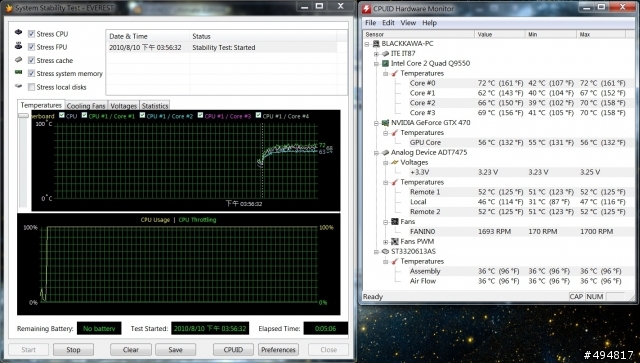Toggle CPU #1 / Core #4 graph checkbox
This screenshot has width=640, height=363.
coord(258,116)
